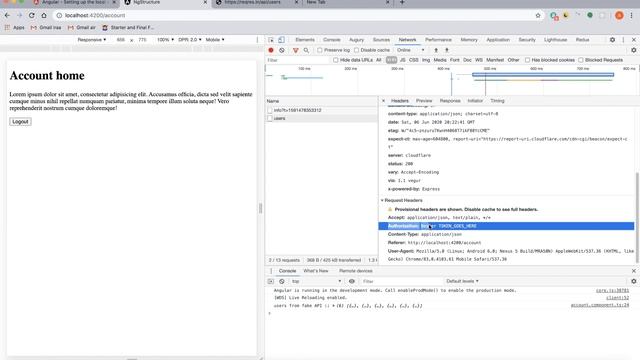The height and width of the screenshot is (360, 640).
Task: Open the Responsive device dropdown
Action: point(92,40)
